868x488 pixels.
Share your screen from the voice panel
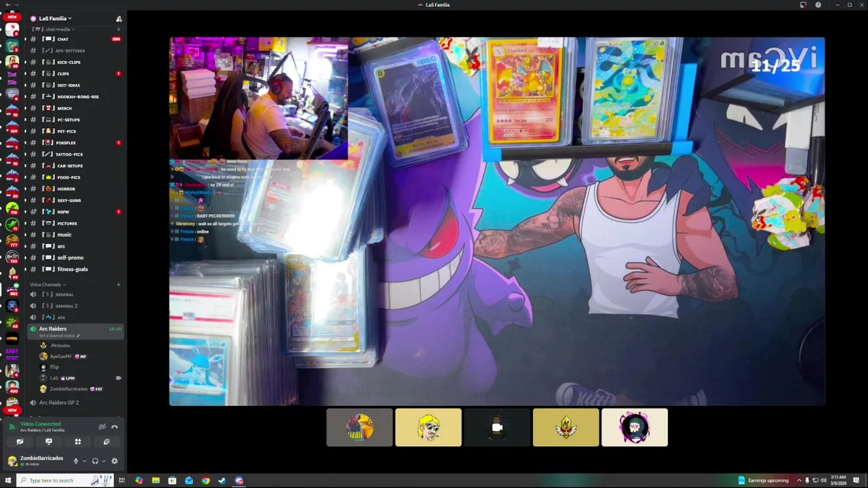tap(49, 442)
